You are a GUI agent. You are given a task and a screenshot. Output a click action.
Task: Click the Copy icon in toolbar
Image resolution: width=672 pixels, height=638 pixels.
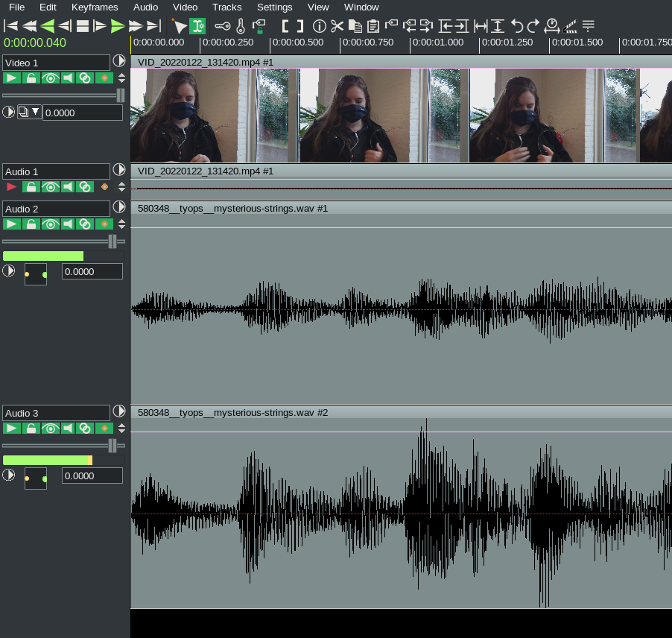(355, 26)
